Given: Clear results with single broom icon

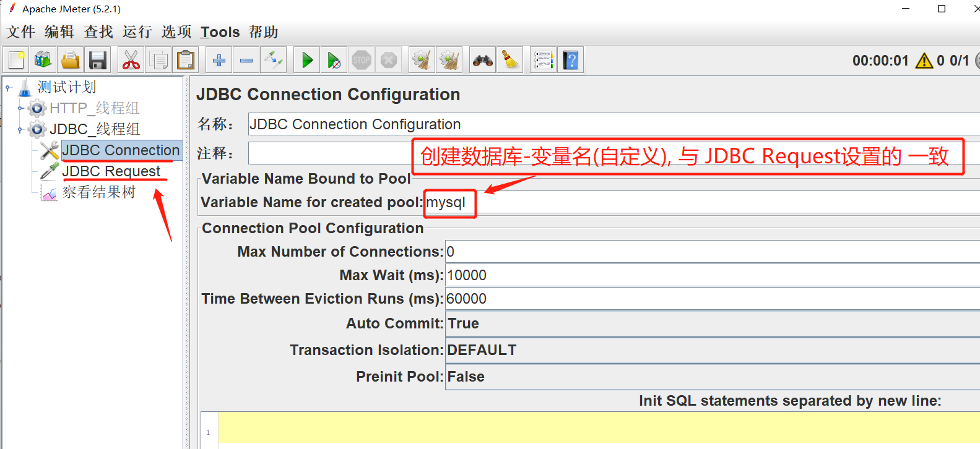Looking at the screenshot, I should point(422,60).
